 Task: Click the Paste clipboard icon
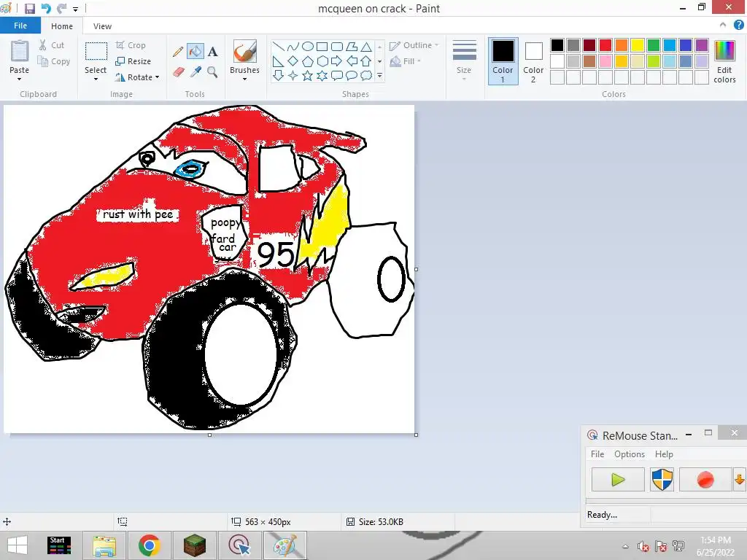(20, 51)
